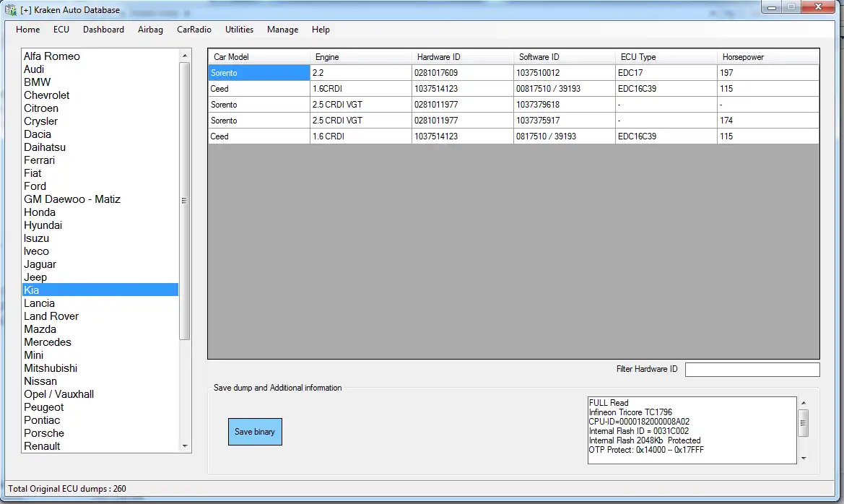Click inside the Filter Hardware ID field
Viewport: 844px width, 504px height.
point(752,369)
